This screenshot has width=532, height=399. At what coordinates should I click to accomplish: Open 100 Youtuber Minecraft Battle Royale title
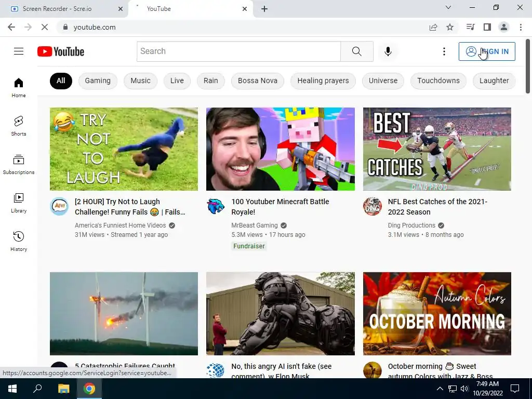(280, 207)
